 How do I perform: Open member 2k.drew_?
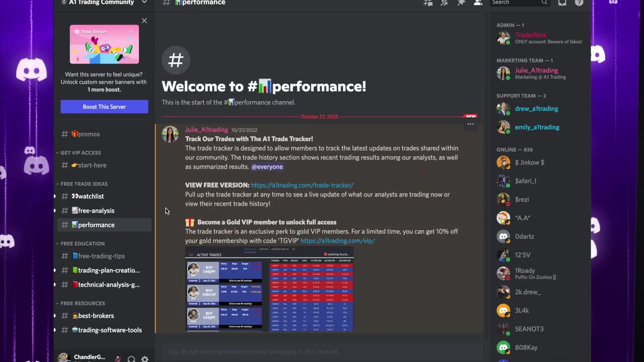pos(539,292)
